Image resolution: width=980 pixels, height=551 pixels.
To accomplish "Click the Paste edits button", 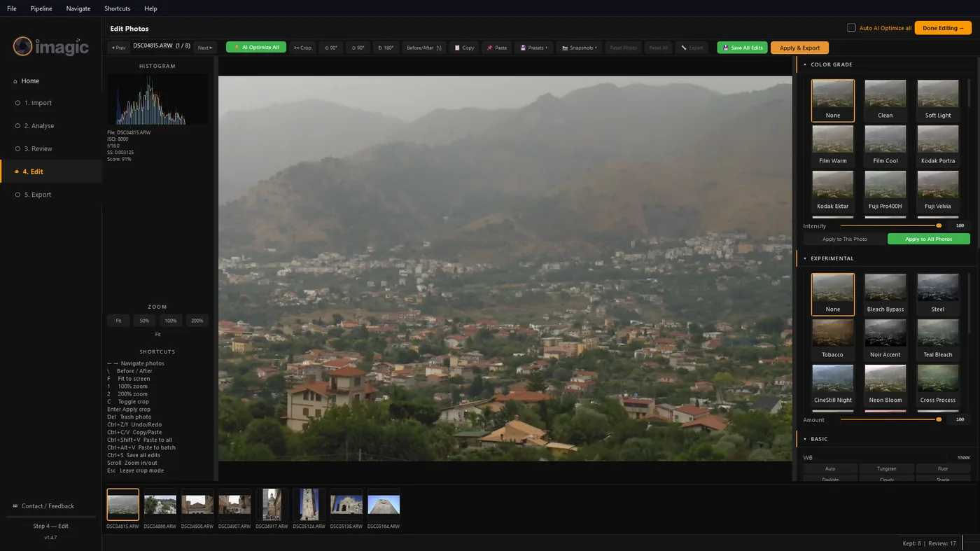I will [x=497, y=48].
